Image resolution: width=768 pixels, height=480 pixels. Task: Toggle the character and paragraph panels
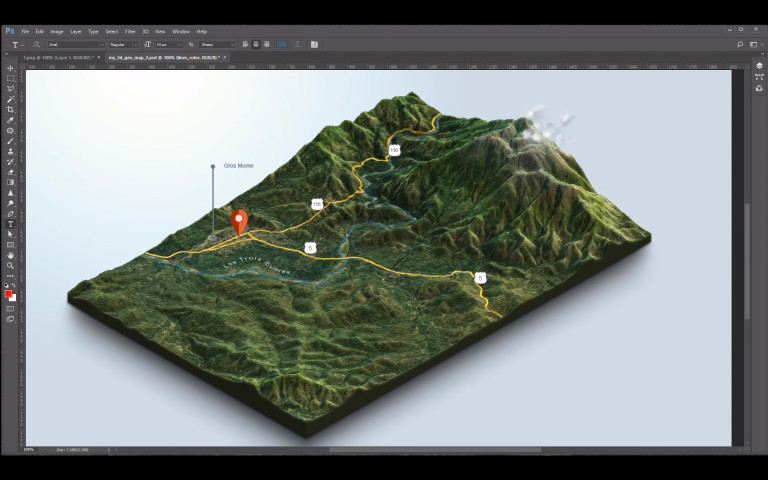314,44
